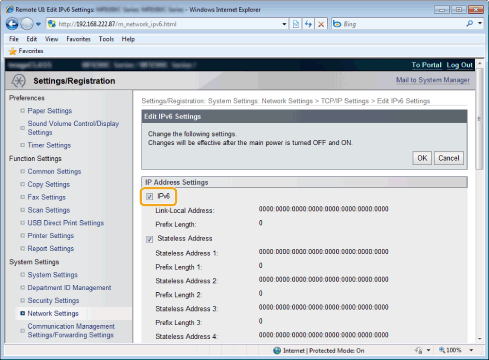Open USB Direct Print Settings
489x360 pixels.
[x=66, y=223]
